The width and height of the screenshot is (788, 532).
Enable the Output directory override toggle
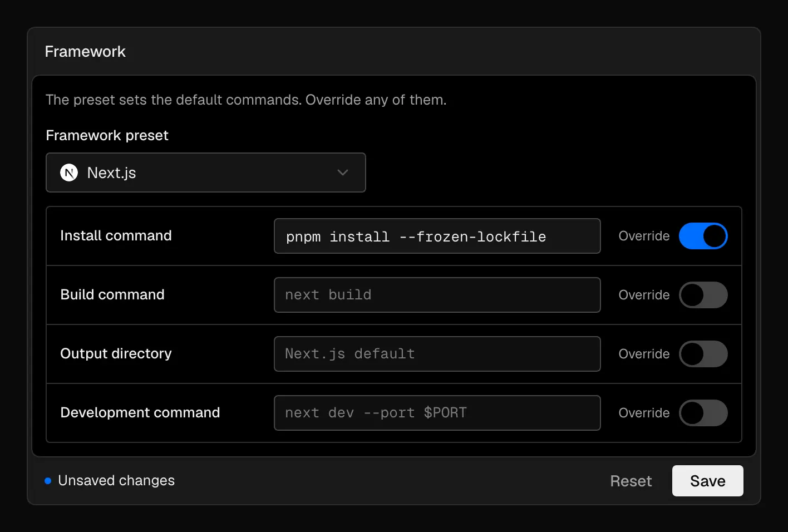tap(703, 354)
